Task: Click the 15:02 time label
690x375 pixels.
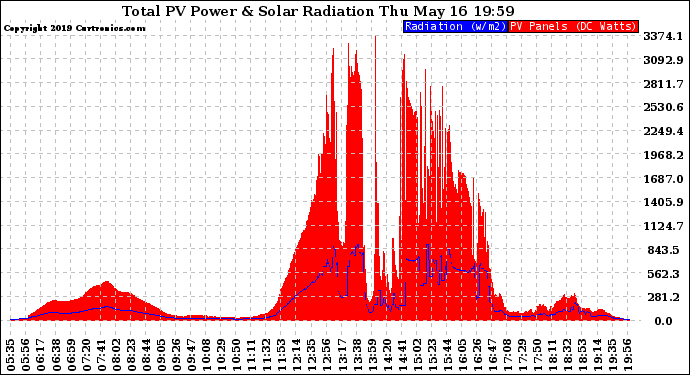Action: [x=417, y=355]
